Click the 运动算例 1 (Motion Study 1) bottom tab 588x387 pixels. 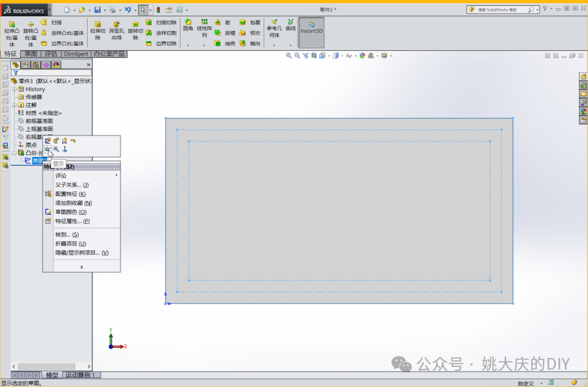[x=81, y=375]
